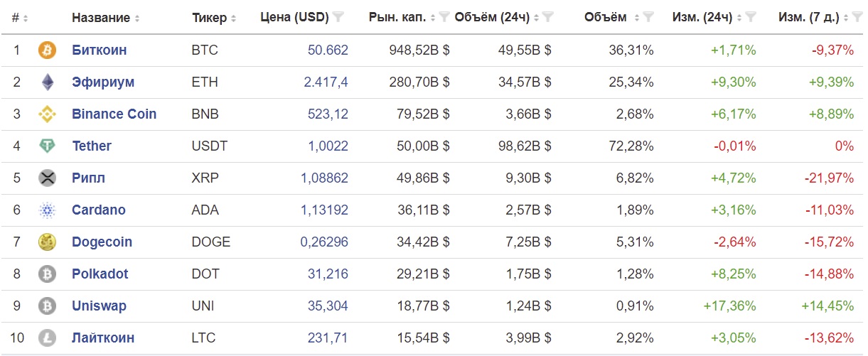Viewport: 868px width, 356px height.
Task: Click the Litecoin coin icon
Action: pos(48,338)
